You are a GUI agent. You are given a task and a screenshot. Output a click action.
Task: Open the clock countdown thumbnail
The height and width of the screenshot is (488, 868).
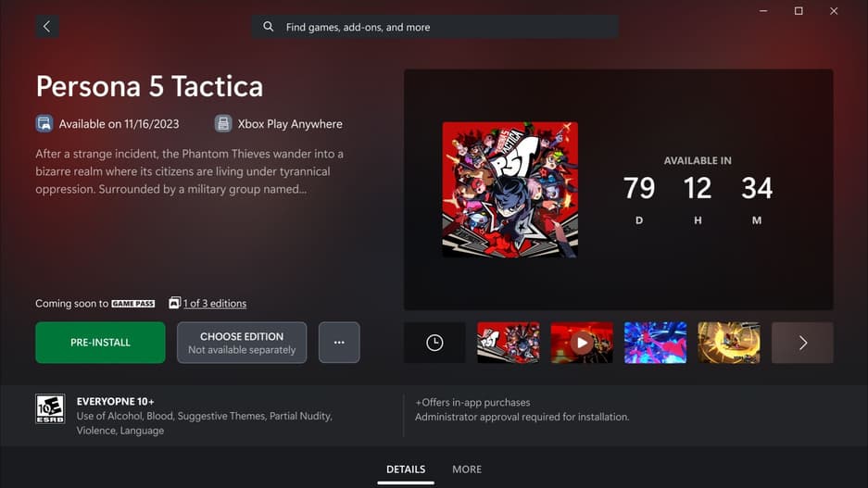point(434,343)
